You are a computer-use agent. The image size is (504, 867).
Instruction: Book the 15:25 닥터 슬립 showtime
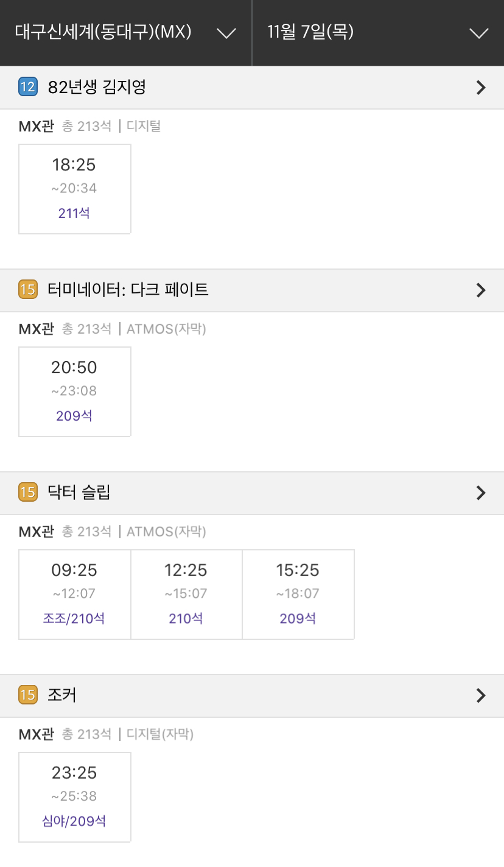[298, 594]
